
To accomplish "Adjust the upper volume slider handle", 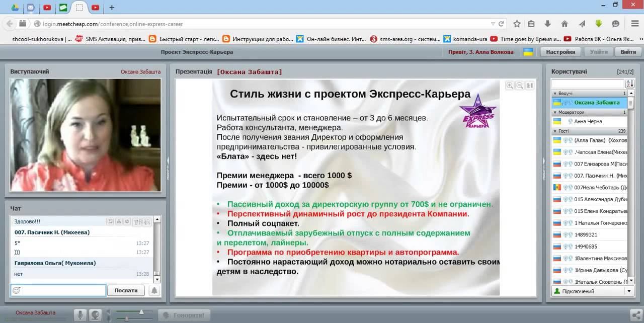I will click(141, 312).
